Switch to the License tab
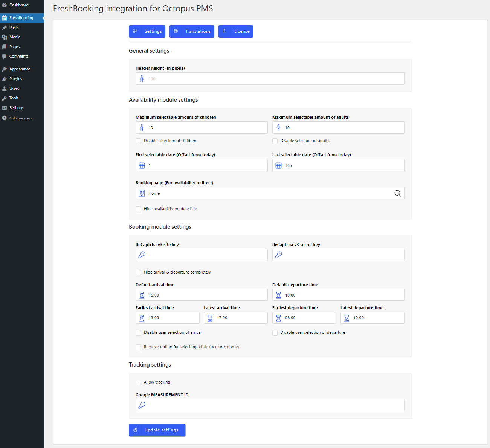This screenshot has width=490, height=448. pos(236,31)
